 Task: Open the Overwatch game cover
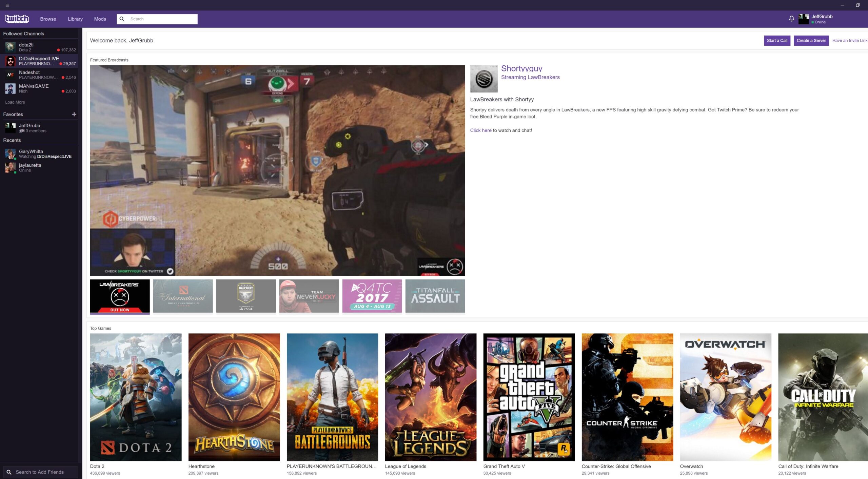726,397
